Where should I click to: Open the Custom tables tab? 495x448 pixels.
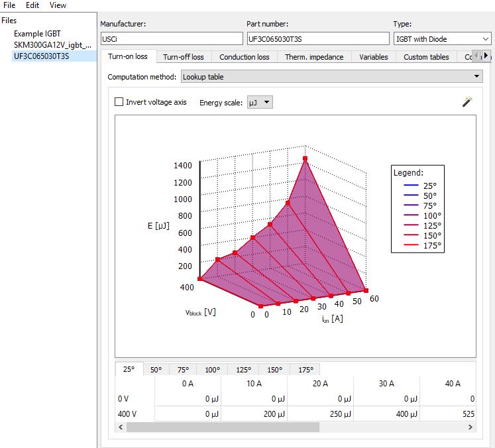426,57
